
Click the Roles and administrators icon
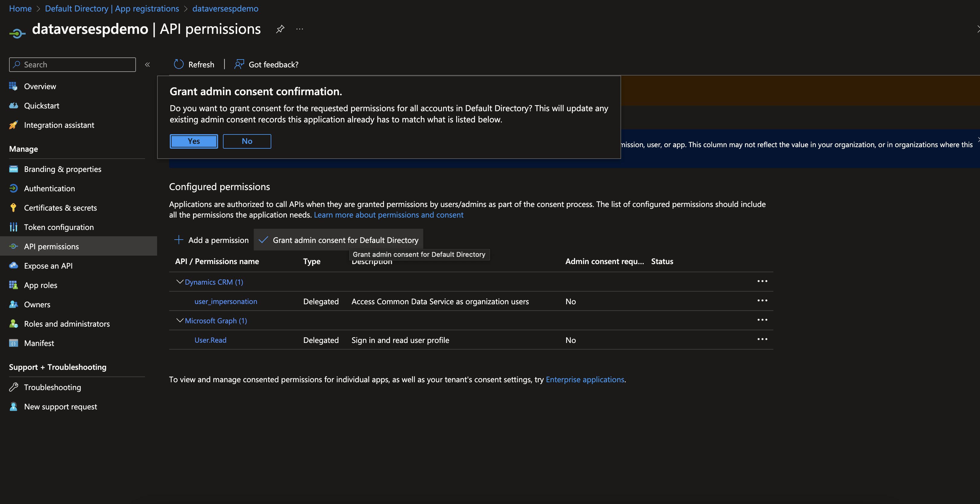(13, 324)
